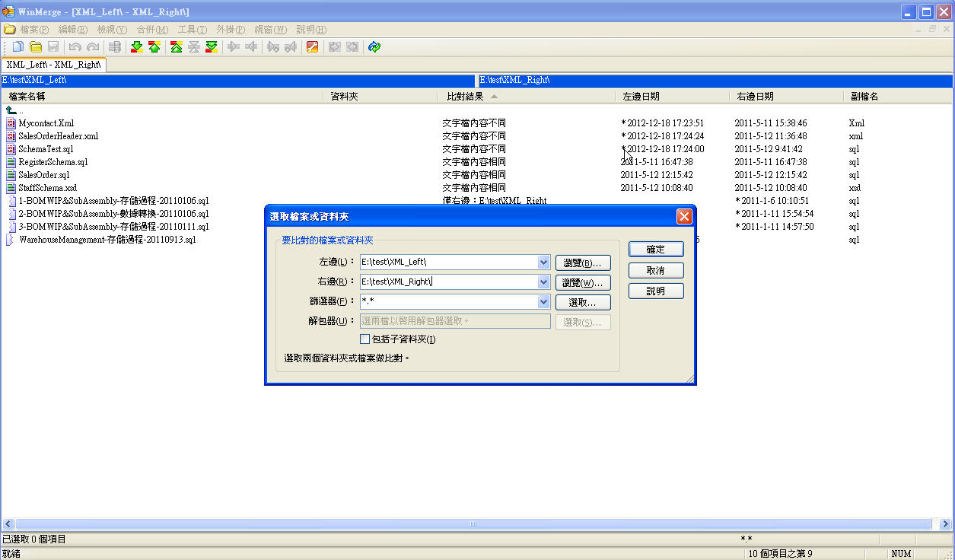Click the All Left toolbar icon
The height and width of the screenshot is (560, 955).
pos(352,47)
